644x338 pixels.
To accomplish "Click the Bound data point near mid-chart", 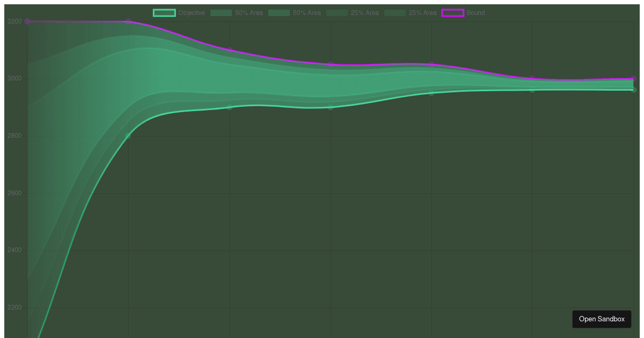I will tap(331, 64).
